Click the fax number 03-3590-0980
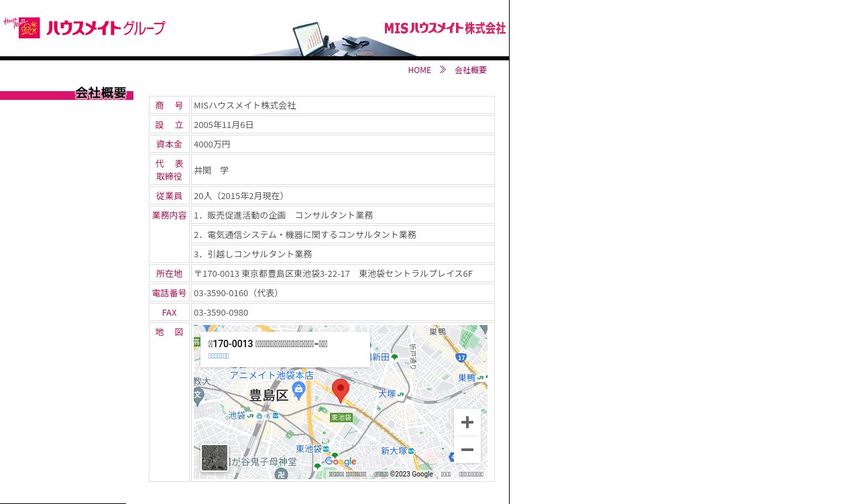Screen dimensions: 861x504 tap(221, 312)
